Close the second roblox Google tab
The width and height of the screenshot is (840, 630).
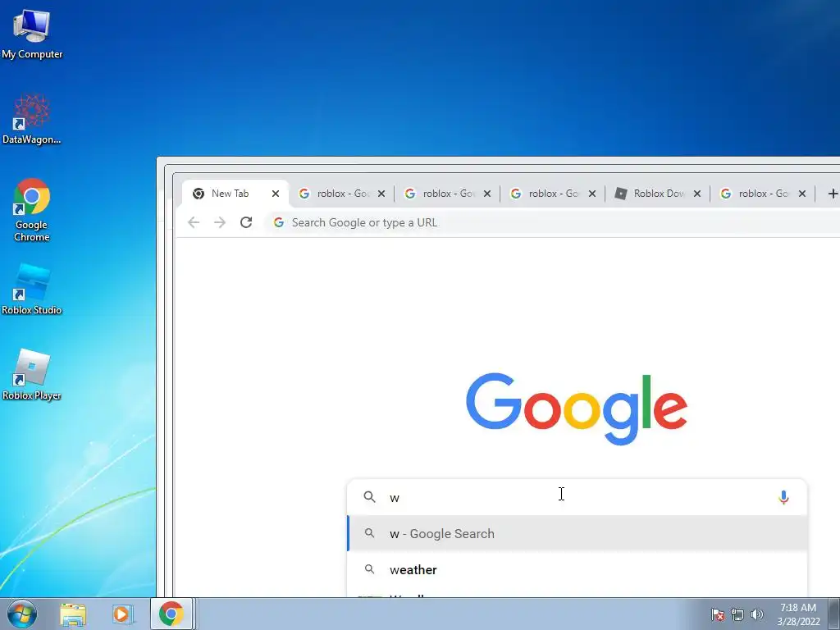[487, 194]
